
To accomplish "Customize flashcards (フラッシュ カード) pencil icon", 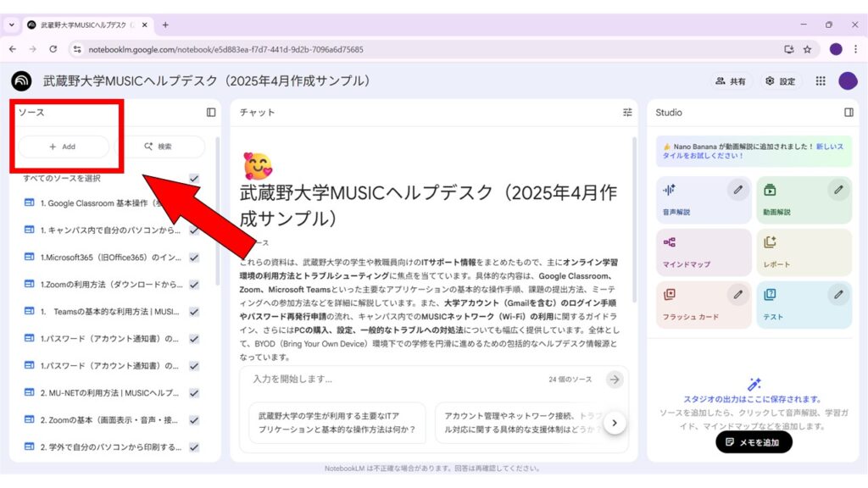I will tap(737, 295).
